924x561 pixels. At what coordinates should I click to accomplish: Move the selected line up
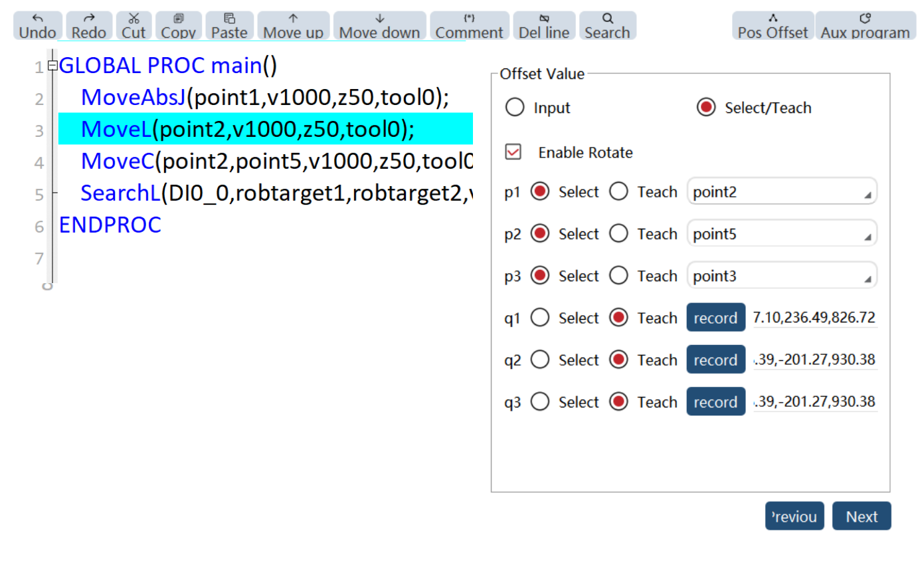click(x=294, y=26)
